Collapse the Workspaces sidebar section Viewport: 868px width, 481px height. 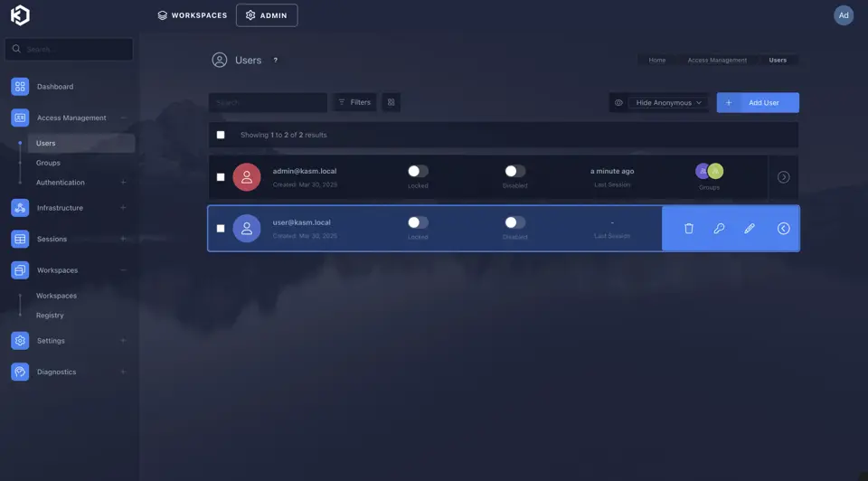pyautogui.click(x=123, y=270)
